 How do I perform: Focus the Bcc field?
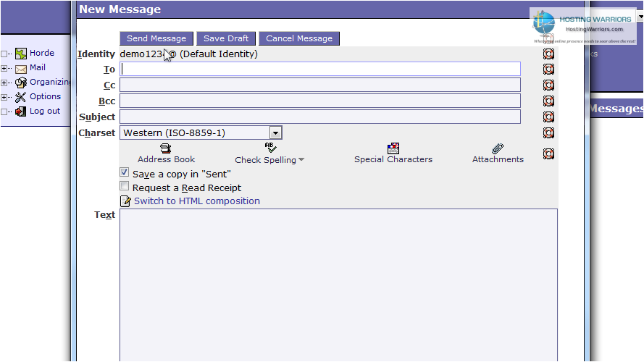(320, 101)
